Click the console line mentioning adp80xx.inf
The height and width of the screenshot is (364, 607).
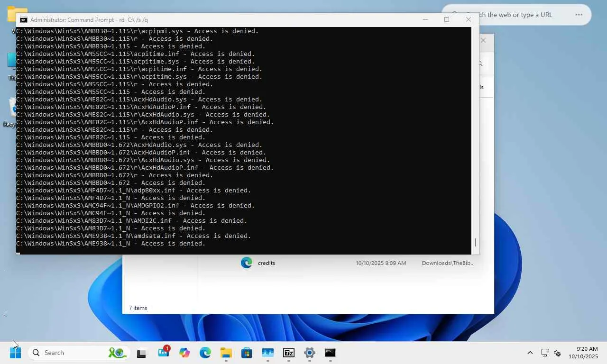[134, 191]
